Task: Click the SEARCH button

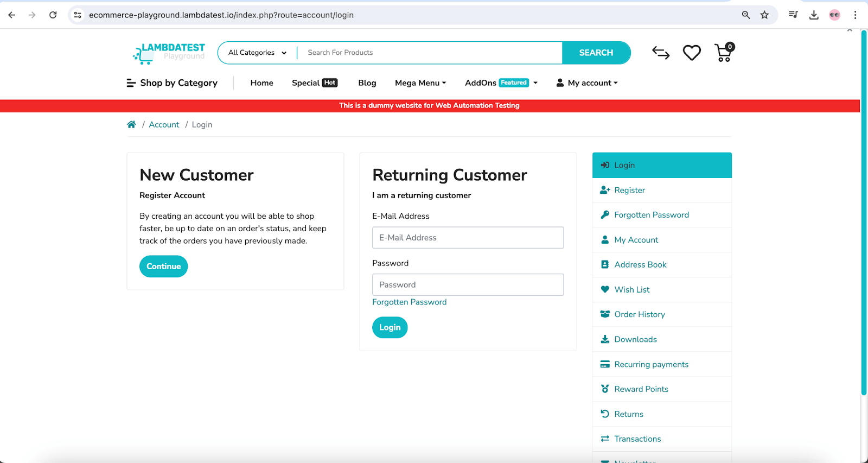Action: tap(596, 53)
